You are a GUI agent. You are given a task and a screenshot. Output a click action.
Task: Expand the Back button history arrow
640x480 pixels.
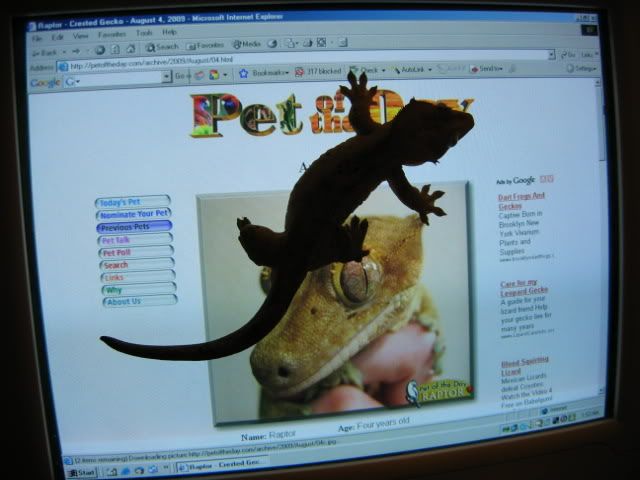pos(64,52)
